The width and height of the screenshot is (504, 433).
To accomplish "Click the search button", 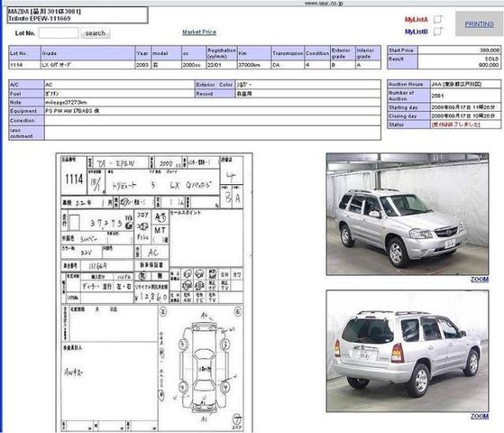I will (x=96, y=33).
